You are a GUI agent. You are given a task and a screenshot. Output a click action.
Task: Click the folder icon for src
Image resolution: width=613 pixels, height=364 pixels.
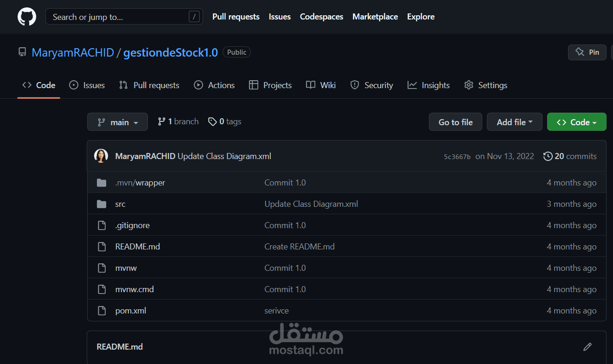tap(102, 204)
